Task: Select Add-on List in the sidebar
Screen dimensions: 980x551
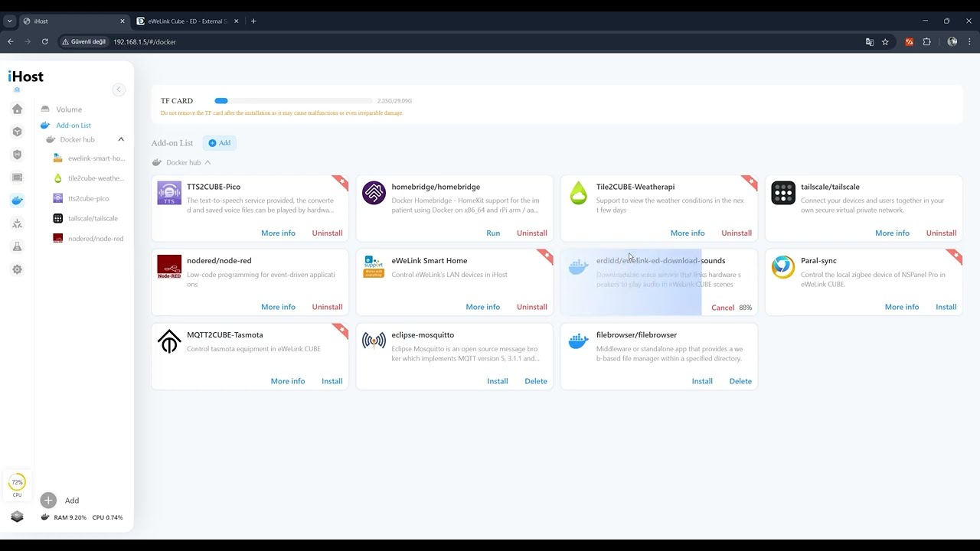Action: click(73, 126)
